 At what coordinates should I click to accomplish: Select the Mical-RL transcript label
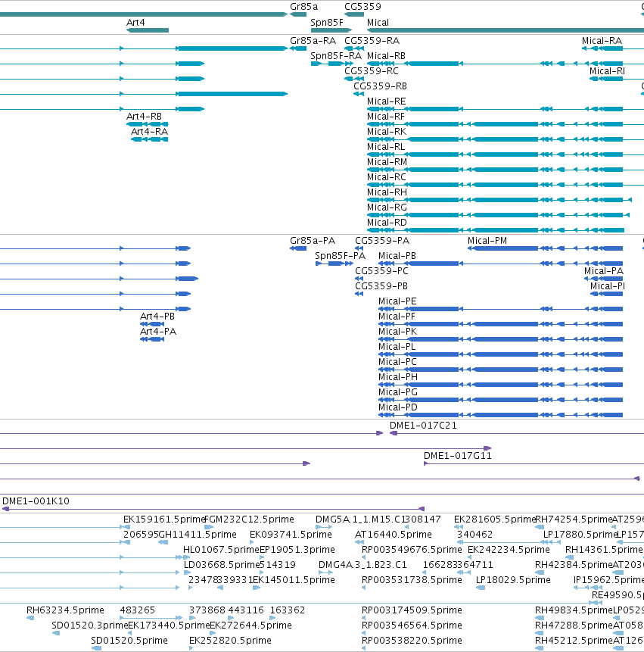(x=386, y=147)
